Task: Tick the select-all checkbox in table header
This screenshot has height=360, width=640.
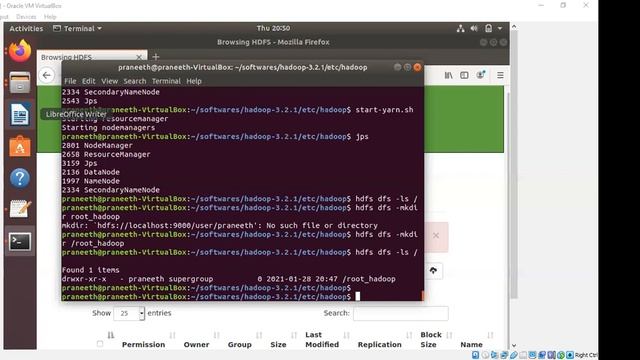Action: coord(100,344)
